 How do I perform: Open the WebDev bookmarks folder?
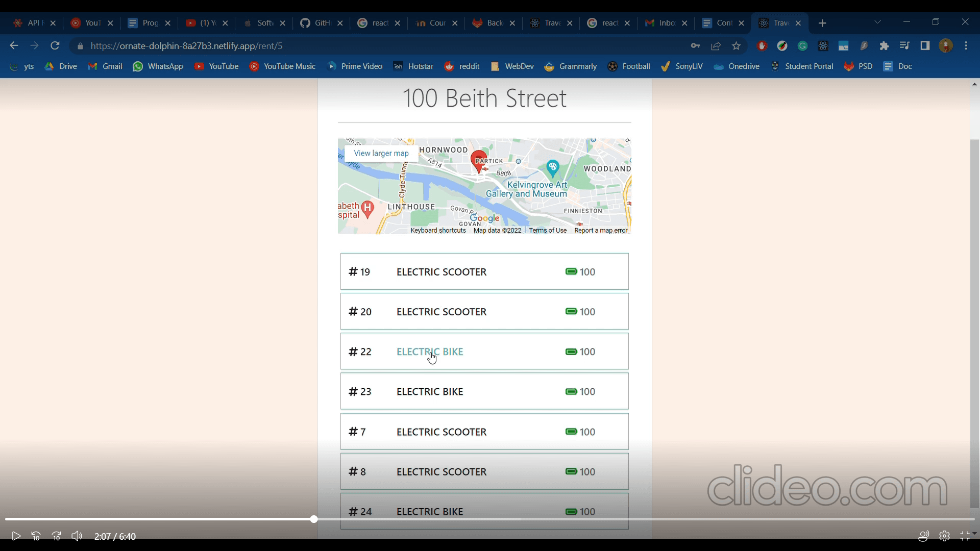tap(512, 66)
